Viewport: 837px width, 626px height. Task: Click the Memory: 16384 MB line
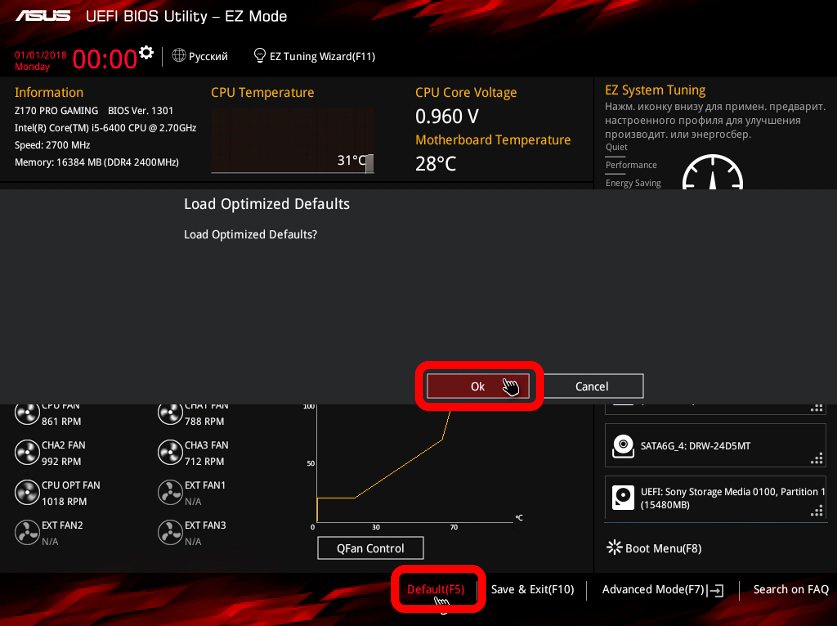[x=97, y=162]
